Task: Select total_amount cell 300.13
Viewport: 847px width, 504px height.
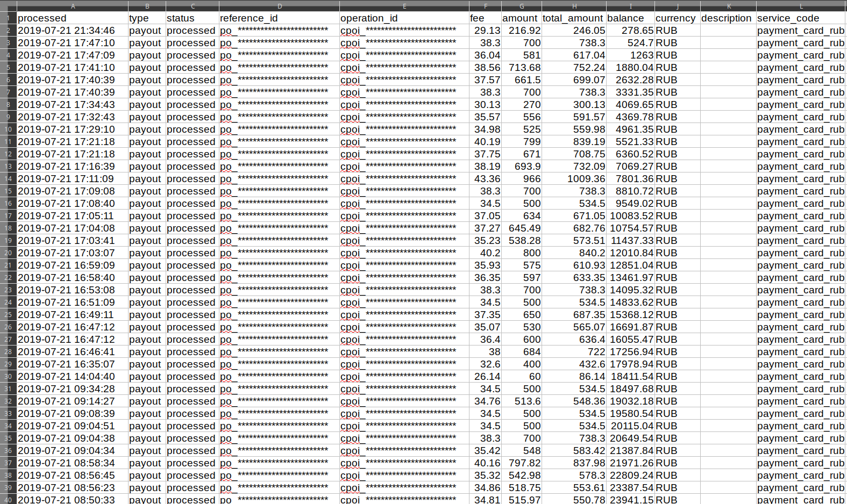Action: click(574, 105)
